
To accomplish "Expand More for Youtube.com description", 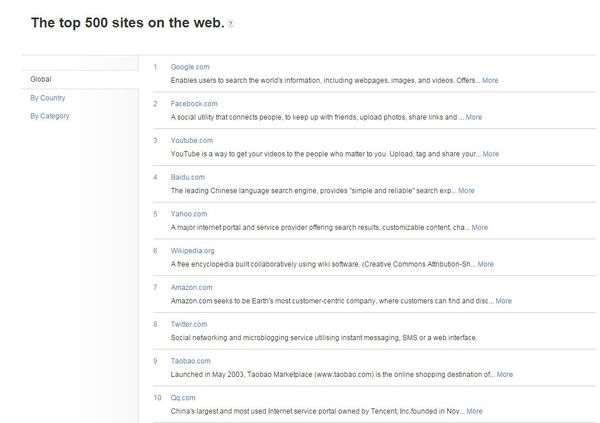I will tap(491, 154).
